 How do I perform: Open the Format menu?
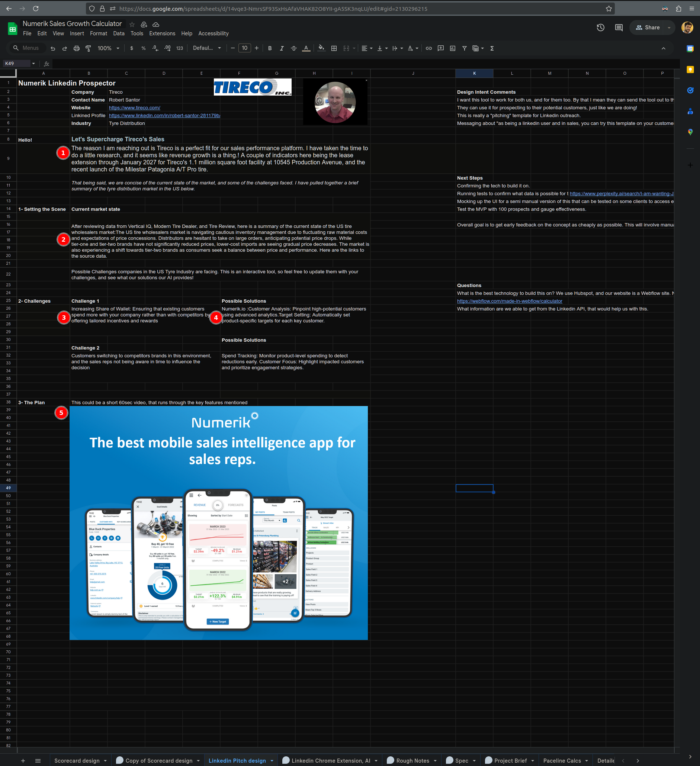coord(99,33)
